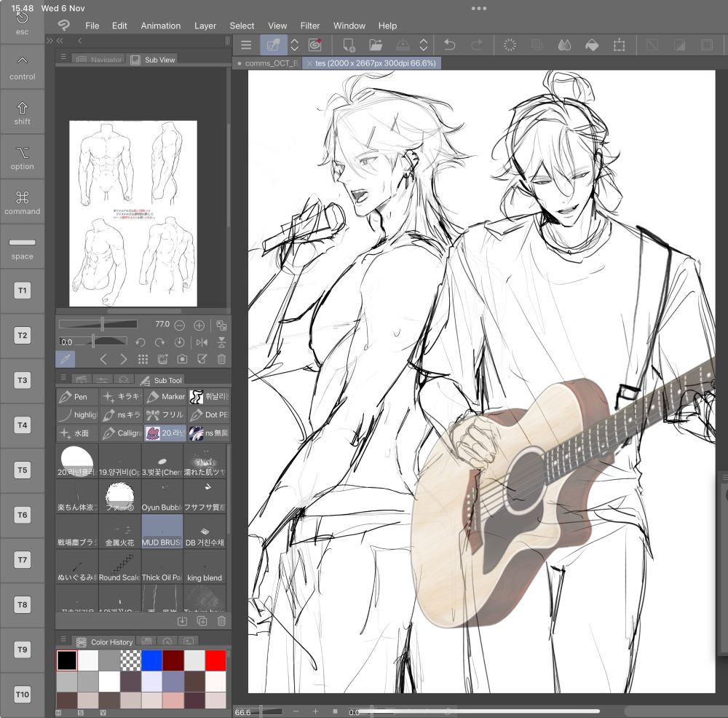Image resolution: width=728 pixels, height=718 pixels.
Task: Click the Clear radial-dots icon in the command bar
Action: click(510, 45)
